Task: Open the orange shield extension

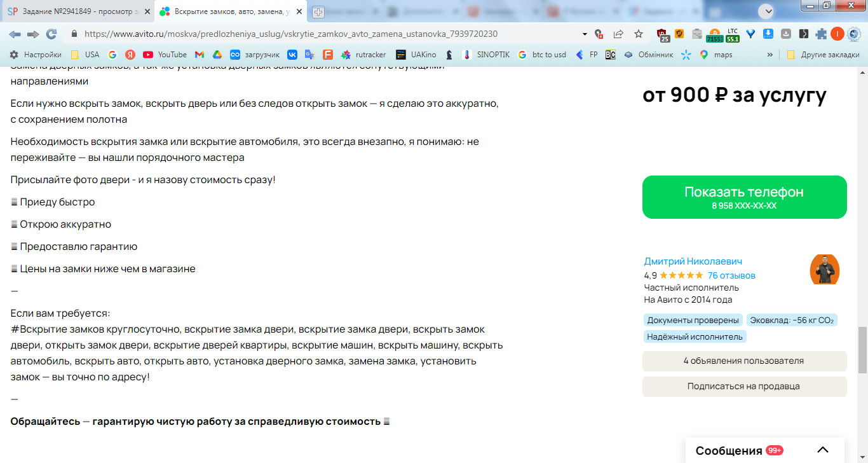Action: point(679,34)
